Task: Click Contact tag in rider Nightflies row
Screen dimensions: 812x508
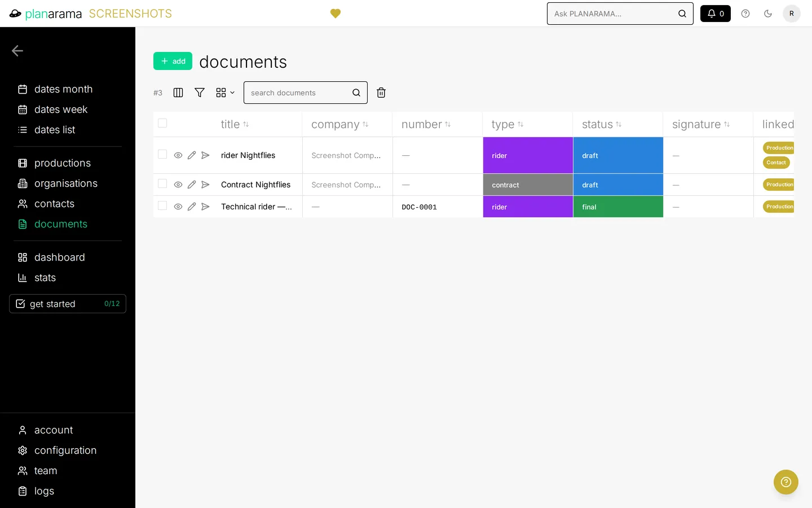Action: point(776,163)
